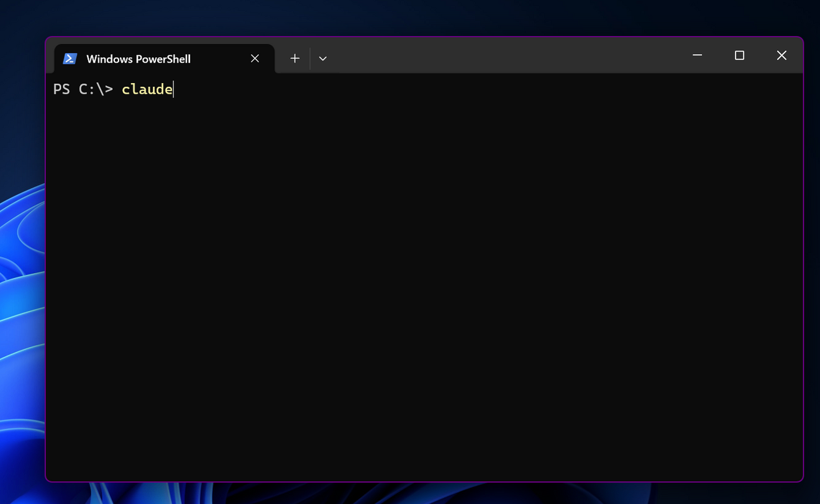Open a new tab with plus button
Screen dimensions: 820x504
(294, 58)
